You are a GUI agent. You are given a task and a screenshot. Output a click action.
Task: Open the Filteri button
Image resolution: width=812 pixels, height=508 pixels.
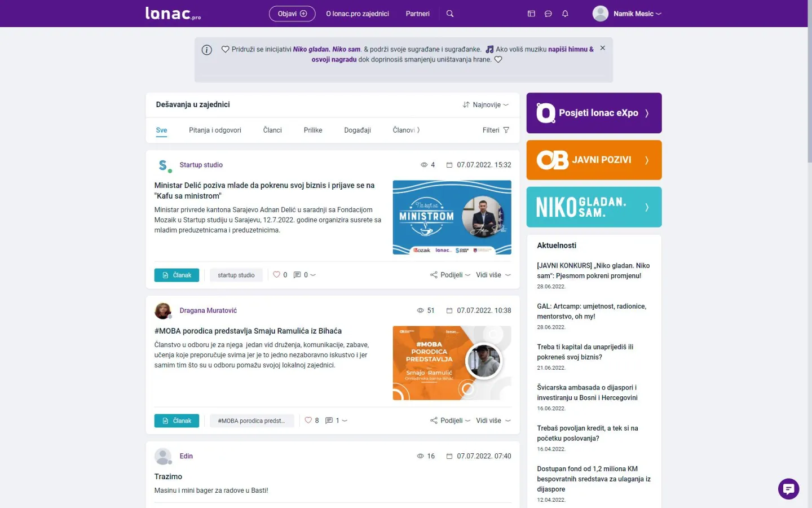496,130
